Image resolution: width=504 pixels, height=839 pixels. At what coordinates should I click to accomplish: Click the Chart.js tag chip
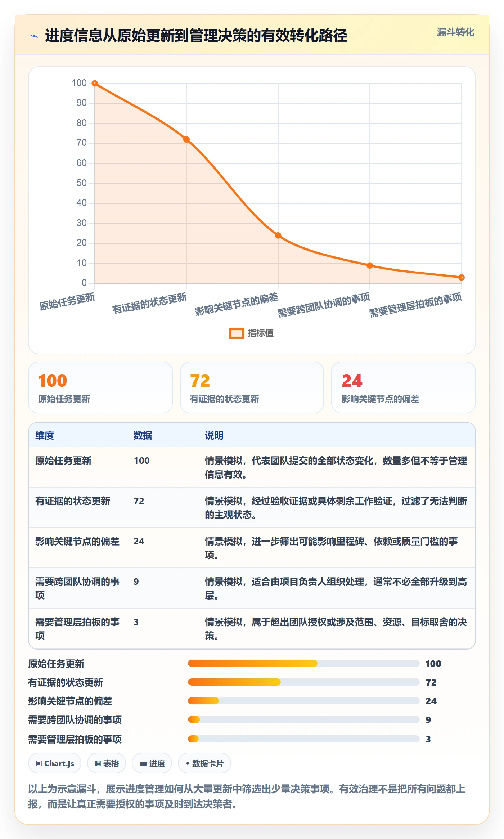pyautogui.click(x=55, y=763)
